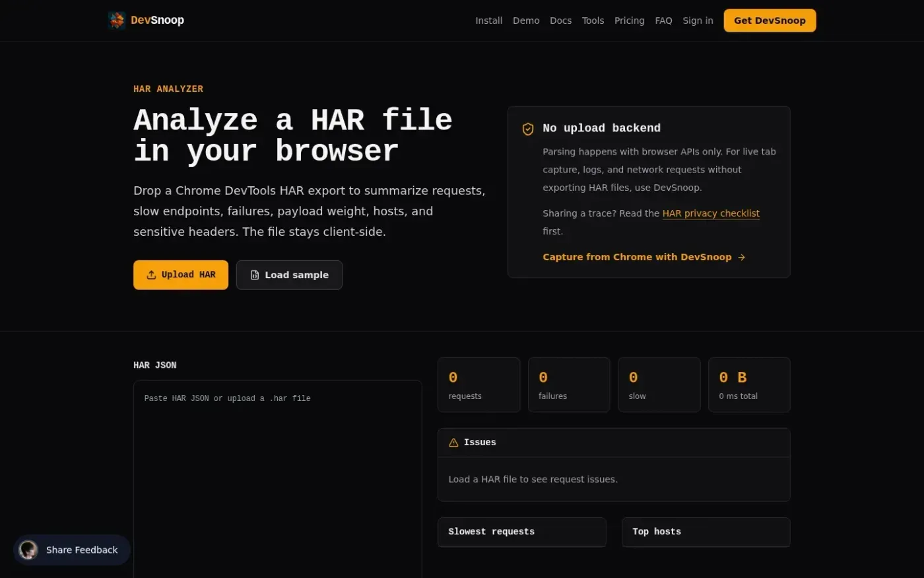
Task: Click the HAR ANALYZER label
Action: point(168,89)
